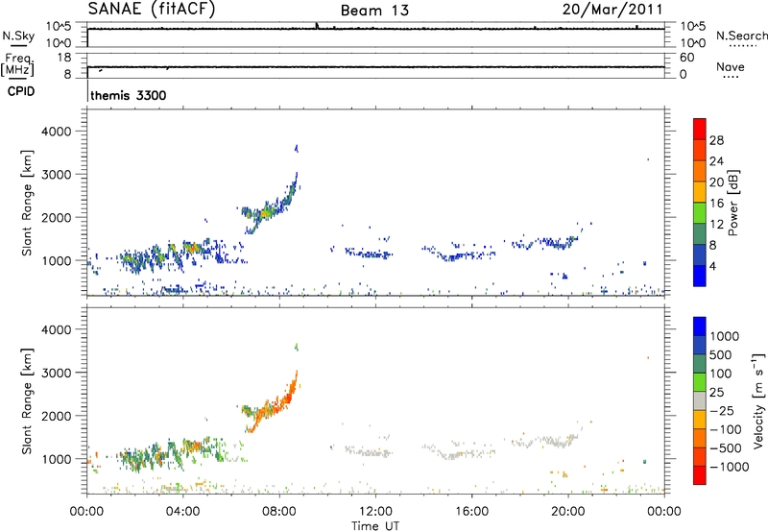The height and width of the screenshot is (532, 768).
Task: Click the 4000 tick on power panel axis
Action: click(x=56, y=132)
